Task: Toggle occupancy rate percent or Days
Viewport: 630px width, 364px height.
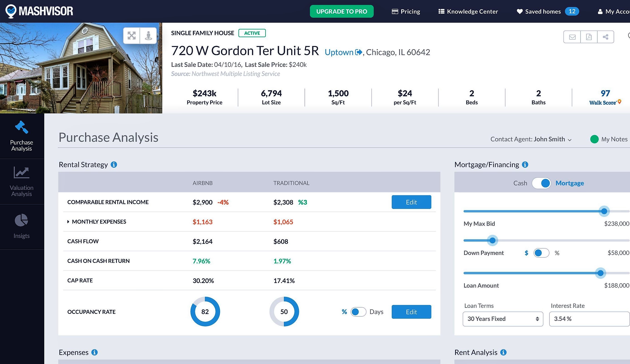Action: [358, 312]
